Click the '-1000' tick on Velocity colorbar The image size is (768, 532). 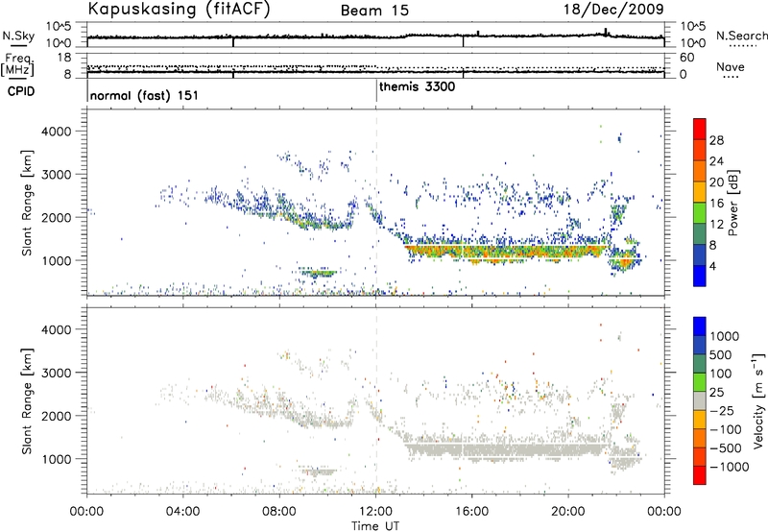pos(730,467)
